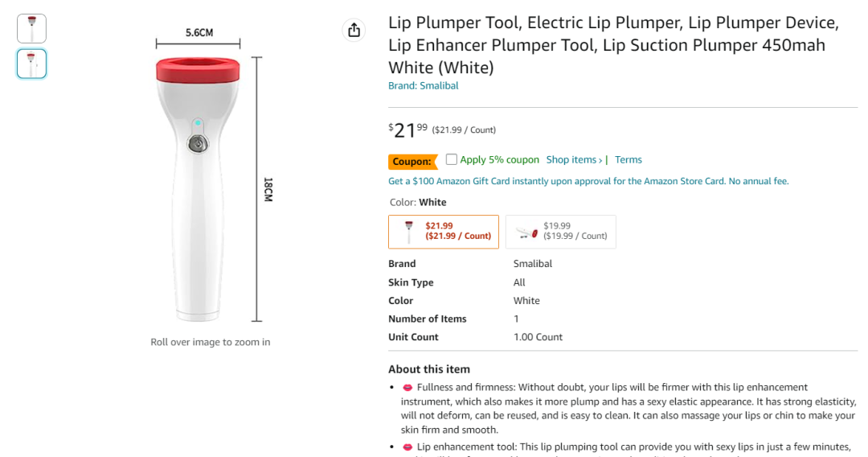Click the orange Coupon badge
The image size is (868, 457).
click(412, 161)
